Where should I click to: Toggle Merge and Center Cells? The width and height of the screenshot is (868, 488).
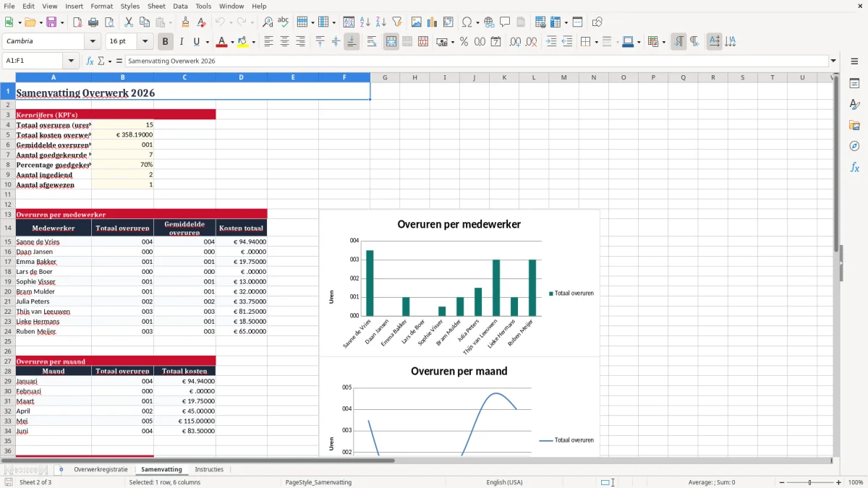391,42
